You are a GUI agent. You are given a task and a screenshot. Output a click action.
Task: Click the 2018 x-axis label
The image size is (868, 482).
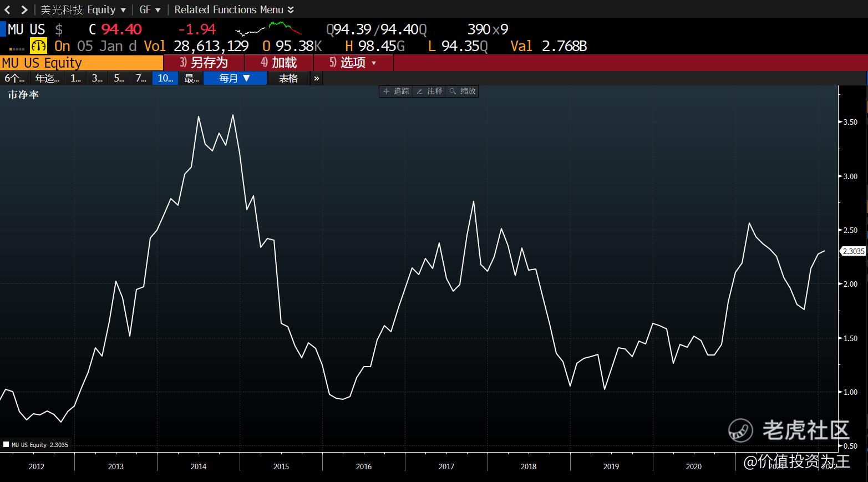tap(529, 466)
